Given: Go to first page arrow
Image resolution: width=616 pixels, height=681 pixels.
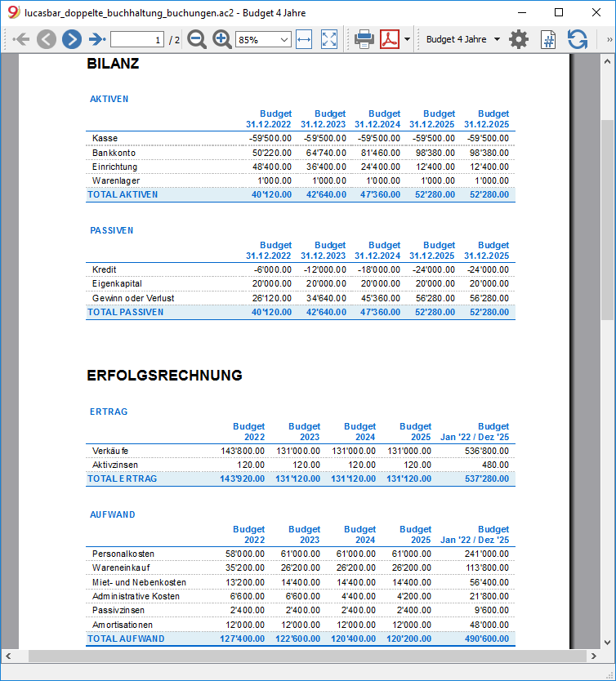Looking at the screenshot, I should point(21,39).
